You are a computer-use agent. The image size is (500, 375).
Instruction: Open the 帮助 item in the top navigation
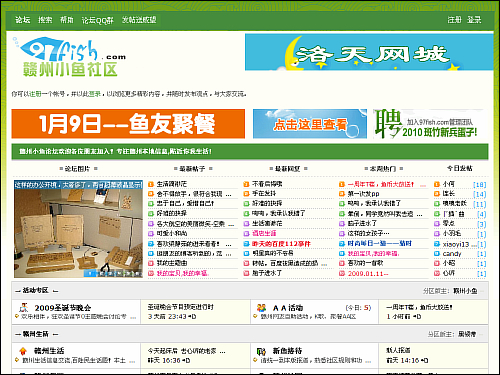pos(67,20)
